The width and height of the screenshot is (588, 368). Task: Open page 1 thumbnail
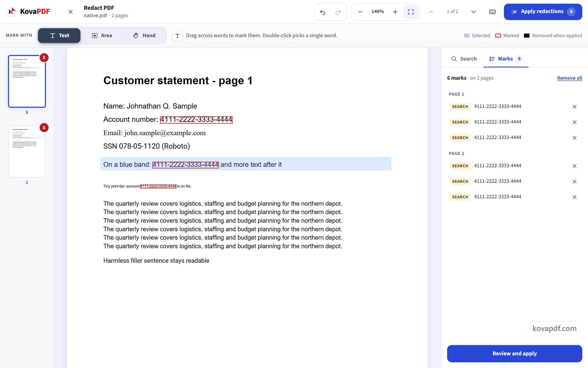click(x=27, y=81)
